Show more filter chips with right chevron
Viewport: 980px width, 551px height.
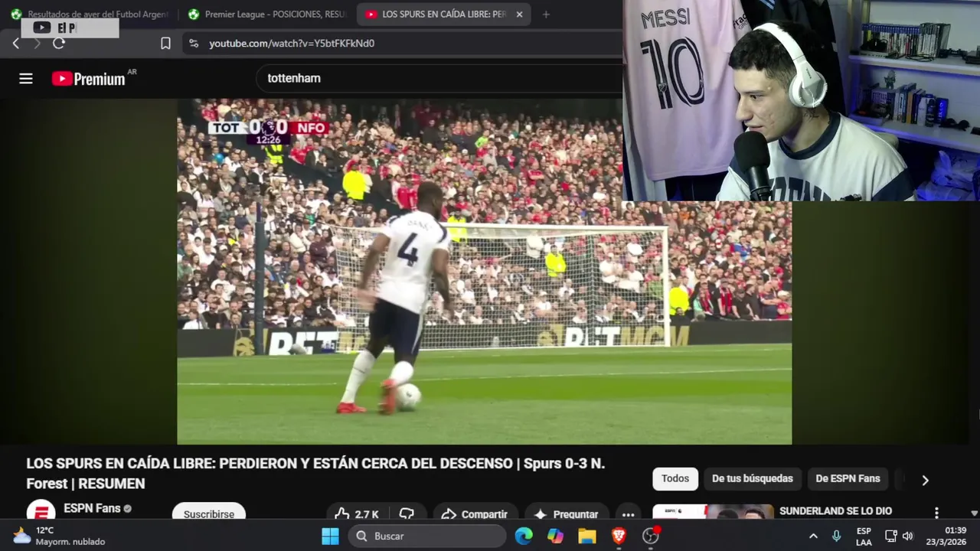(x=925, y=480)
